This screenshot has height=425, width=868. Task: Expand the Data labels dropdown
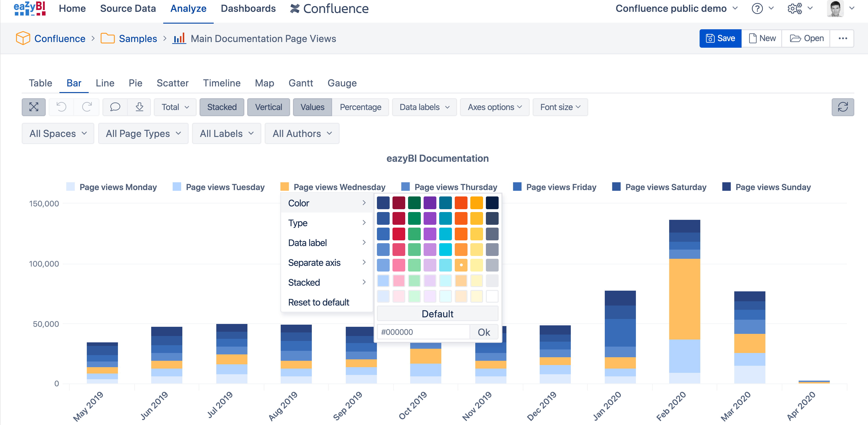click(424, 107)
